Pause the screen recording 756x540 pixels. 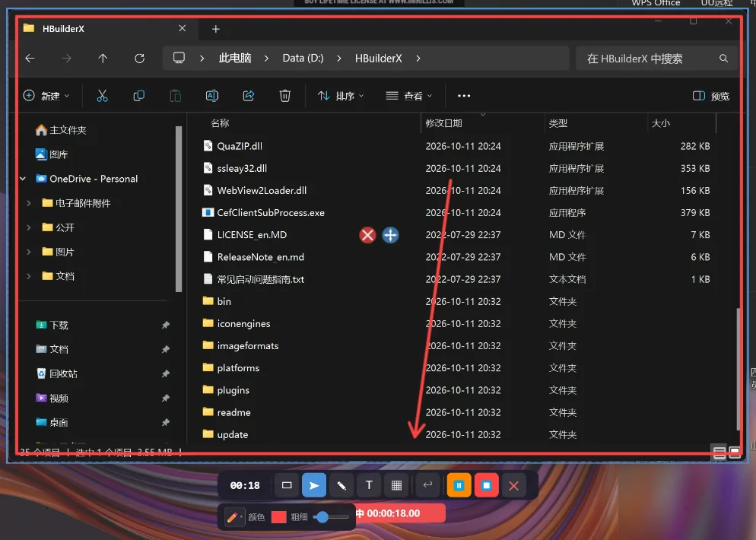click(x=459, y=485)
